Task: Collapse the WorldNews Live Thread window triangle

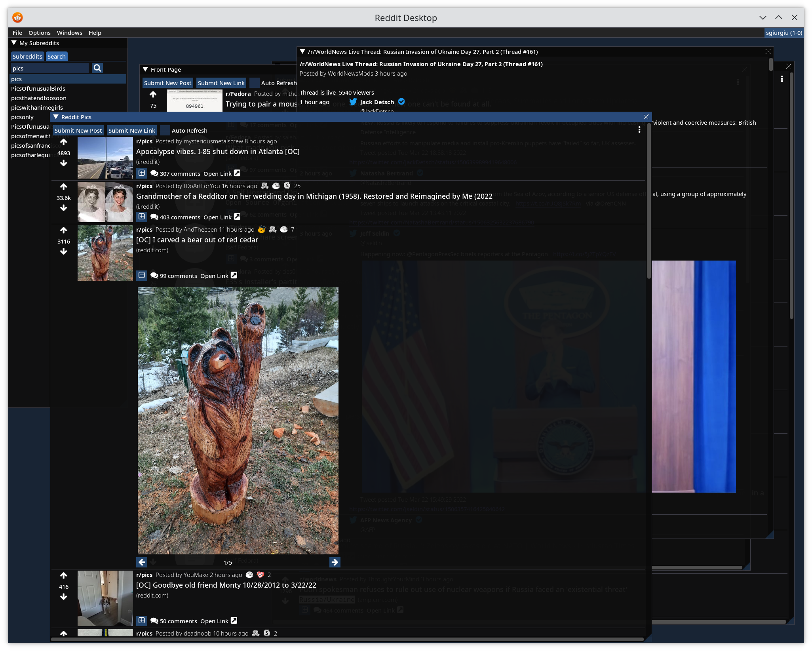Action: (302, 51)
